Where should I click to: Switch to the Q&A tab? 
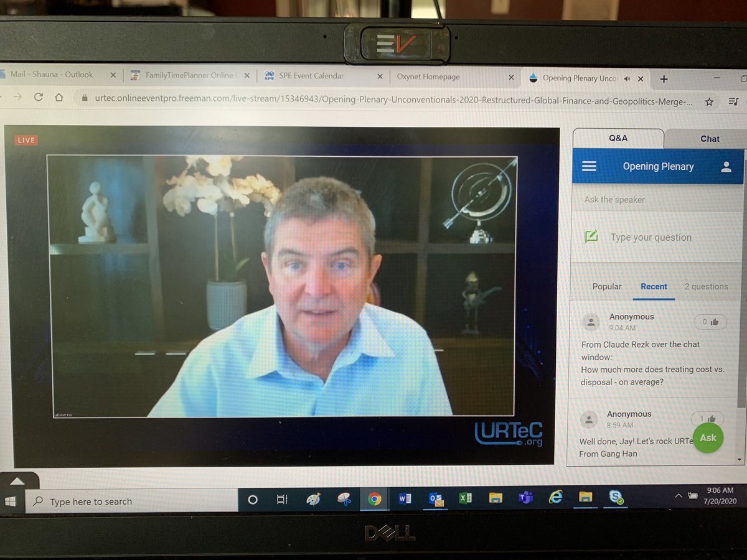[618, 138]
